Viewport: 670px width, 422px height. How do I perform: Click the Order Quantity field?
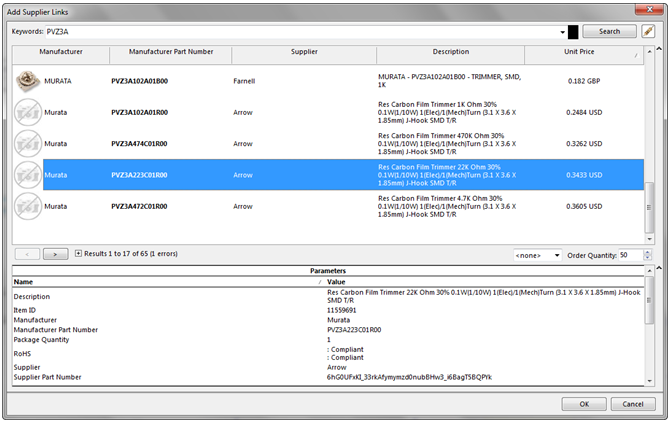[x=631, y=255]
